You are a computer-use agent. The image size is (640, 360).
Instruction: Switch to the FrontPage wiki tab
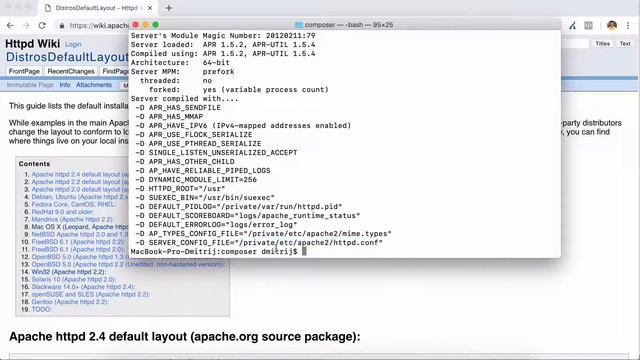[24, 71]
